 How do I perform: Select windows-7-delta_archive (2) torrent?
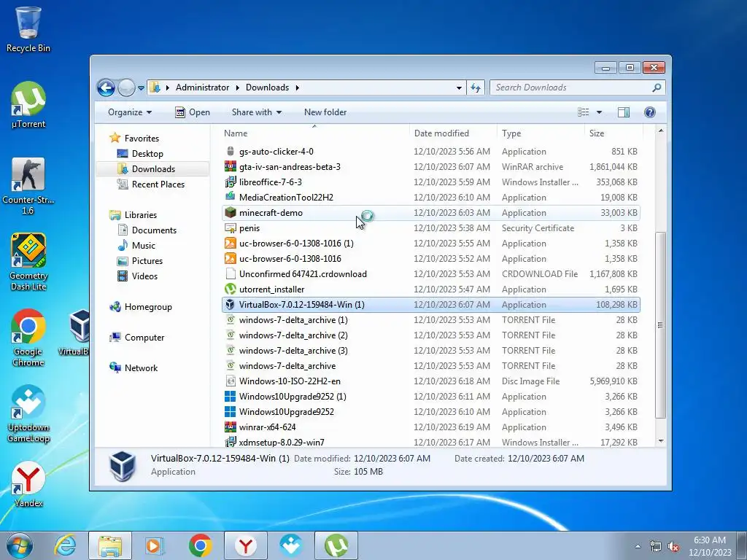coord(430,335)
